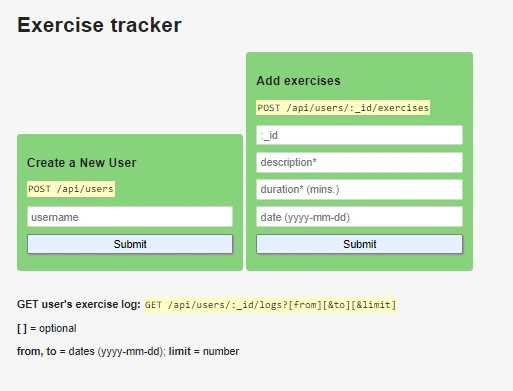Click the GET /api/users/:_id/logs code snippet
The image size is (513, 391).
tap(271, 305)
